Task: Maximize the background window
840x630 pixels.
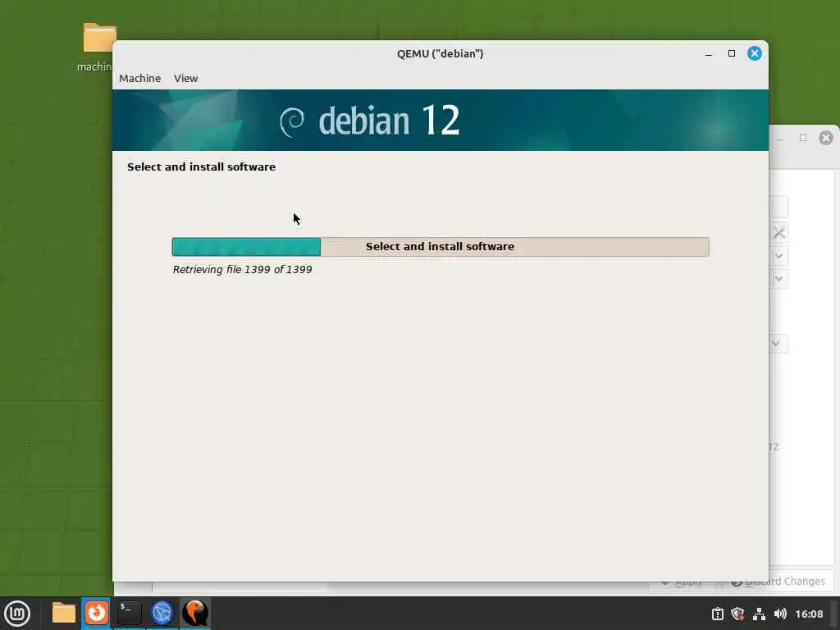Action: pyautogui.click(x=803, y=138)
